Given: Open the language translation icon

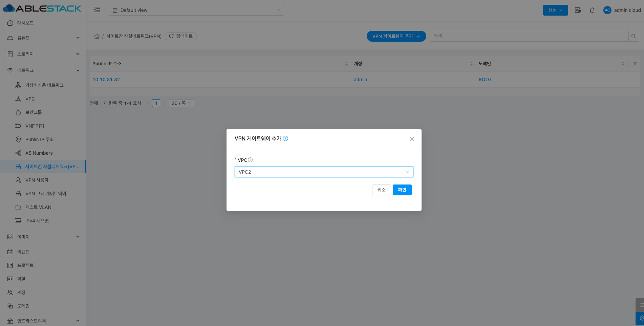Looking at the screenshot, I should (x=578, y=10).
